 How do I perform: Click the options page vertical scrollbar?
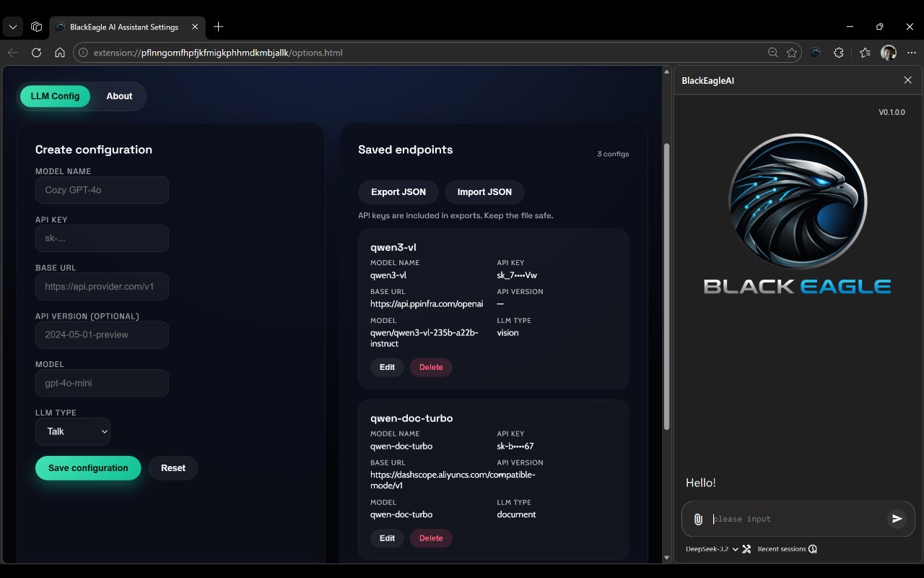tap(666, 285)
